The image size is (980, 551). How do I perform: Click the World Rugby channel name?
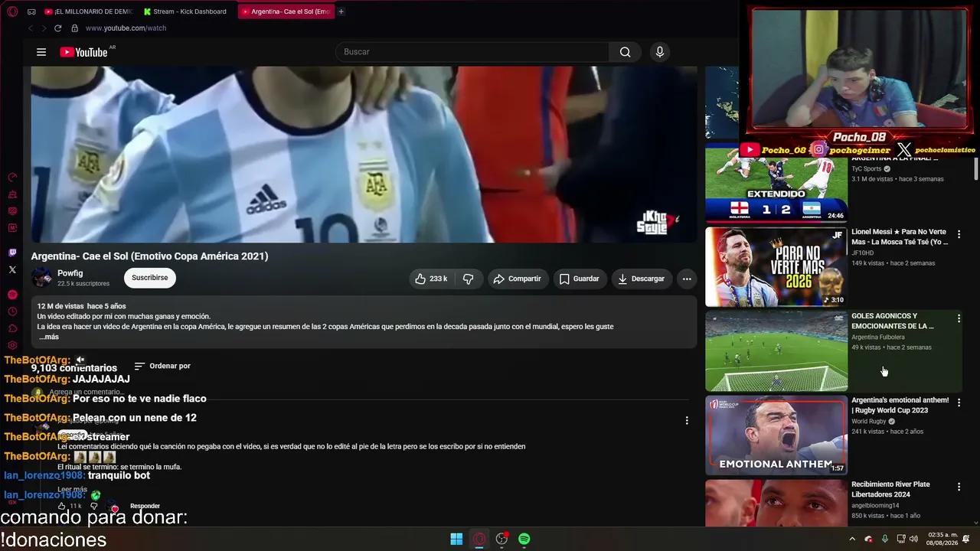[x=869, y=421]
